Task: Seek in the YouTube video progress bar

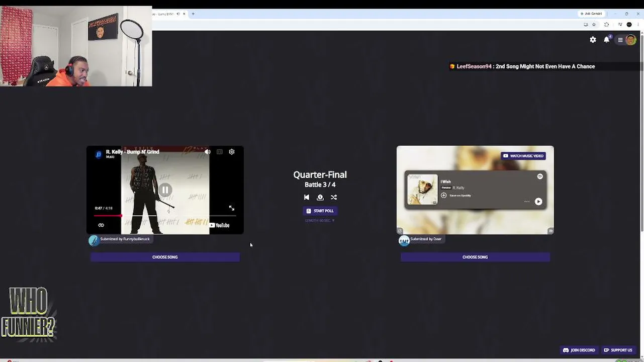Action: (165, 216)
